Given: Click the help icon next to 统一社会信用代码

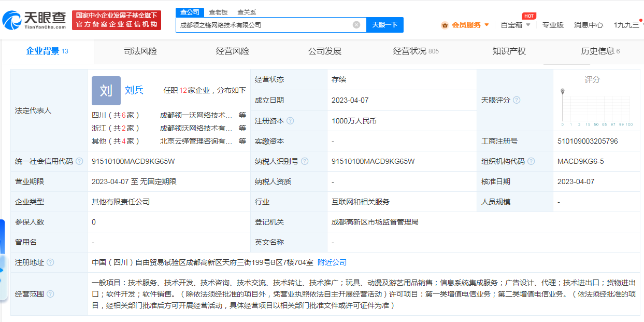Looking at the screenshot, I should tap(79, 161).
